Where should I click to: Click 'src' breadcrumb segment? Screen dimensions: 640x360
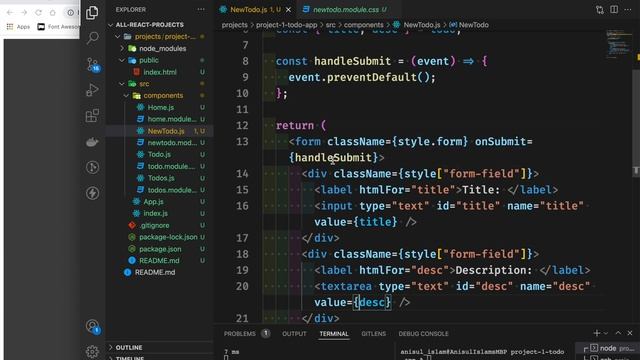click(330, 25)
